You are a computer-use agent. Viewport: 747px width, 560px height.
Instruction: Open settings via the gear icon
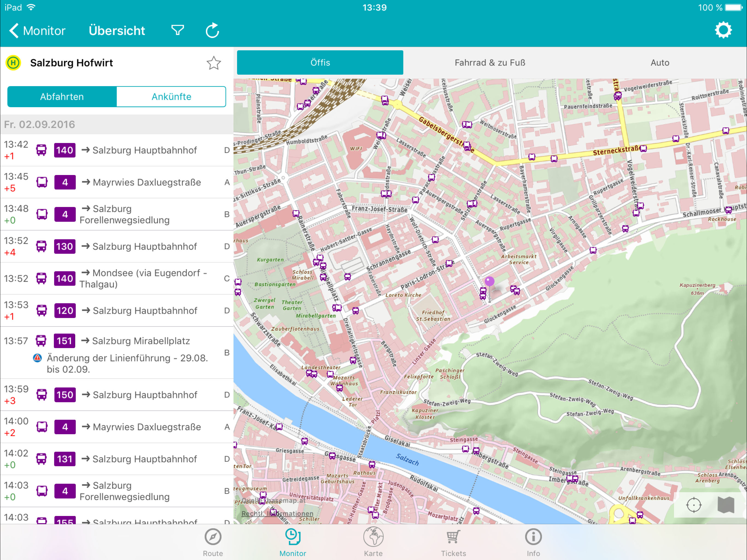click(723, 30)
